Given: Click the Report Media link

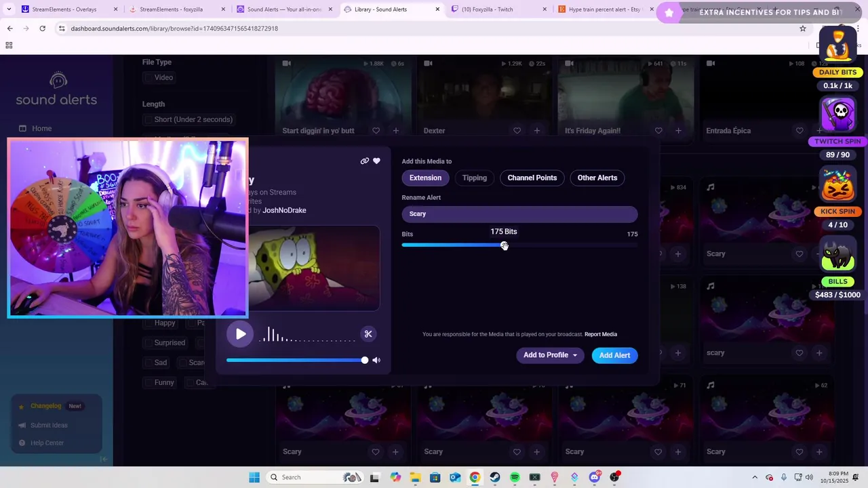Looking at the screenshot, I should (x=601, y=334).
